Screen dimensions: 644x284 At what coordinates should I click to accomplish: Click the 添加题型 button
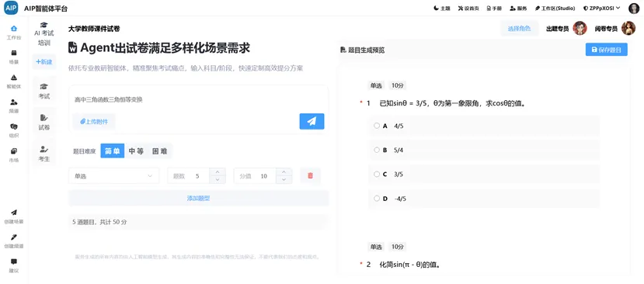(199, 198)
